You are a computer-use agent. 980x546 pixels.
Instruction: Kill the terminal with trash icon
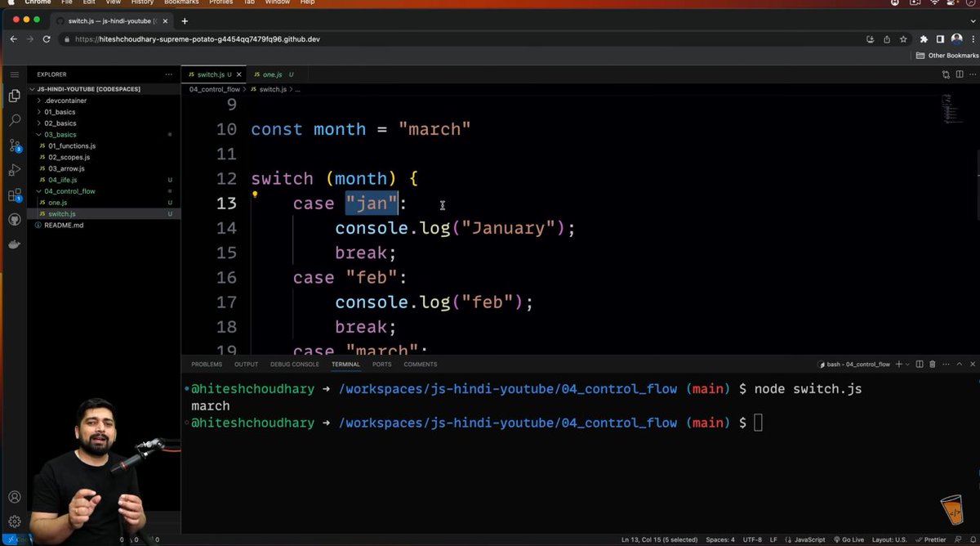click(932, 364)
